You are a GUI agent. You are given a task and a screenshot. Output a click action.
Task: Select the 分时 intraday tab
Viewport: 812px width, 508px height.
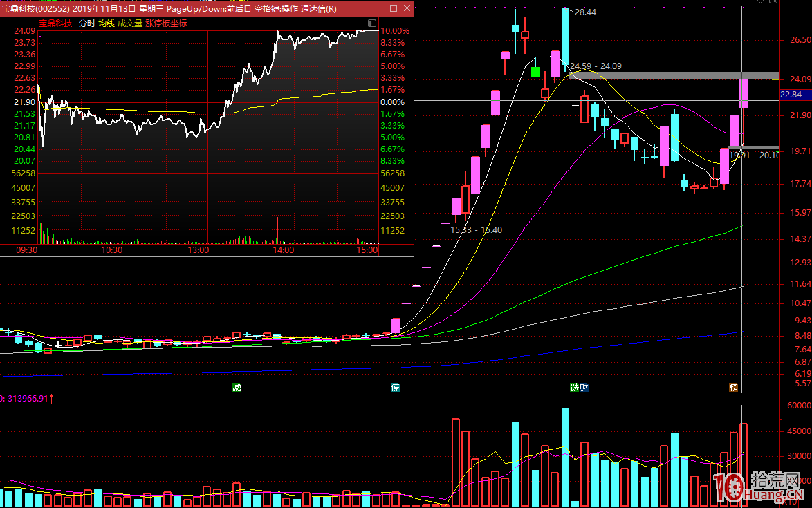click(86, 23)
